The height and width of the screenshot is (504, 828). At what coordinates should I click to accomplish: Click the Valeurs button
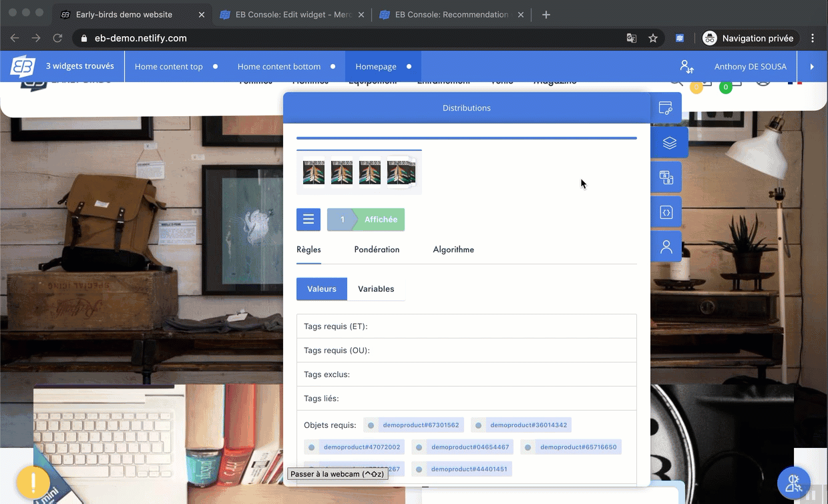[322, 289]
